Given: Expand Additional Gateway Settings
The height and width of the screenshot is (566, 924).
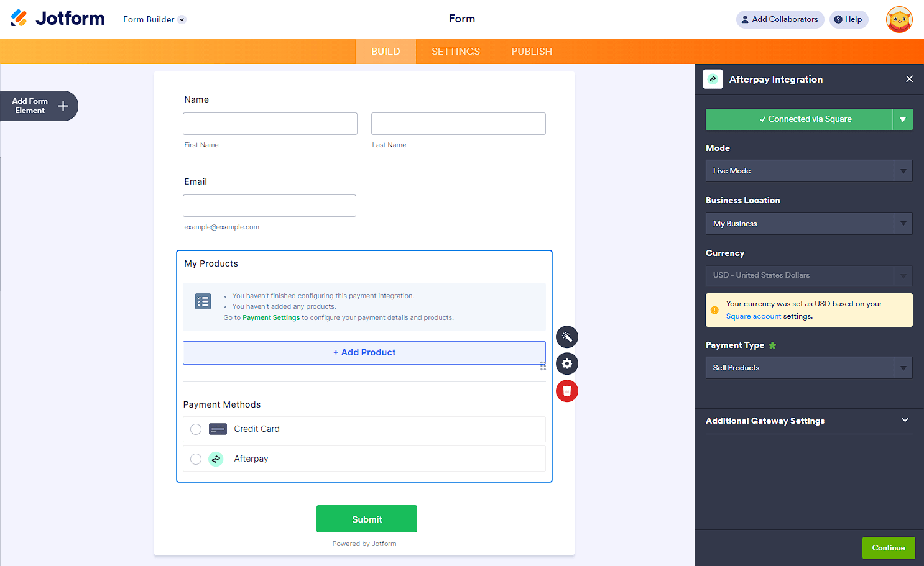Looking at the screenshot, I should (x=809, y=421).
